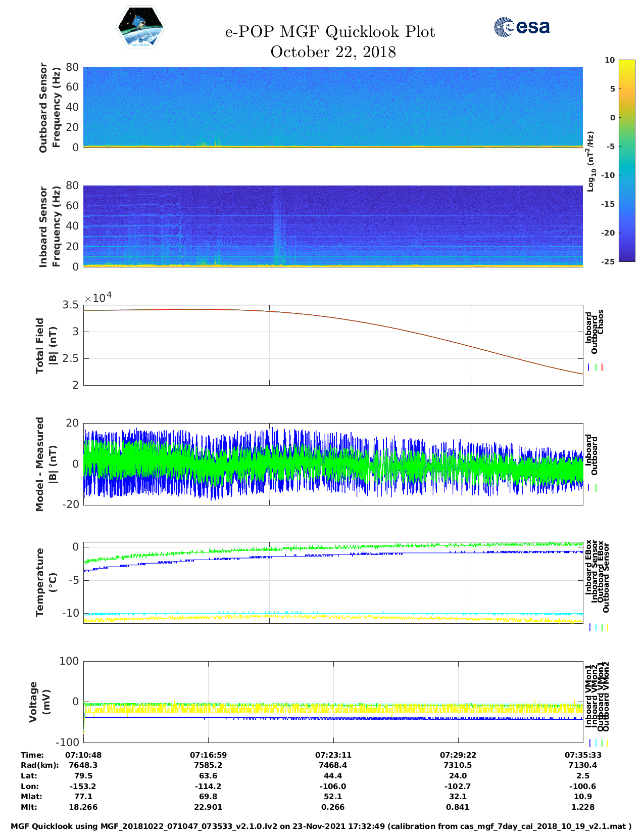Click the CASSIOPE satellite hexagon logo
The image size is (644, 834).
tap(140, 27)
